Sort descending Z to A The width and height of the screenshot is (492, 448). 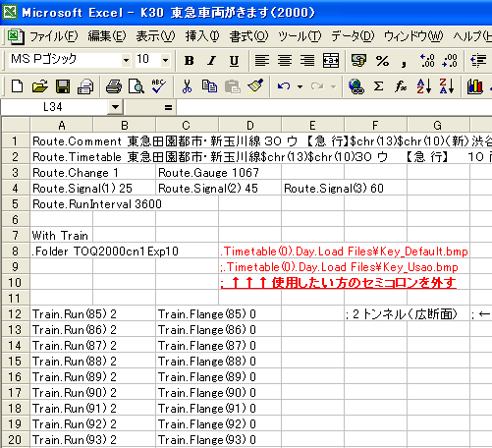click(x=447, y=86)
